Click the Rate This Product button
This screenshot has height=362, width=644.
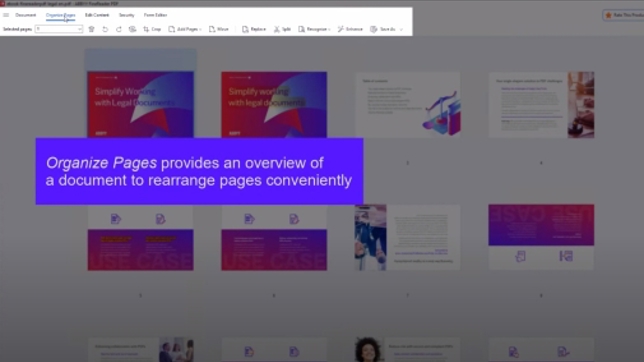coord(624,15)
